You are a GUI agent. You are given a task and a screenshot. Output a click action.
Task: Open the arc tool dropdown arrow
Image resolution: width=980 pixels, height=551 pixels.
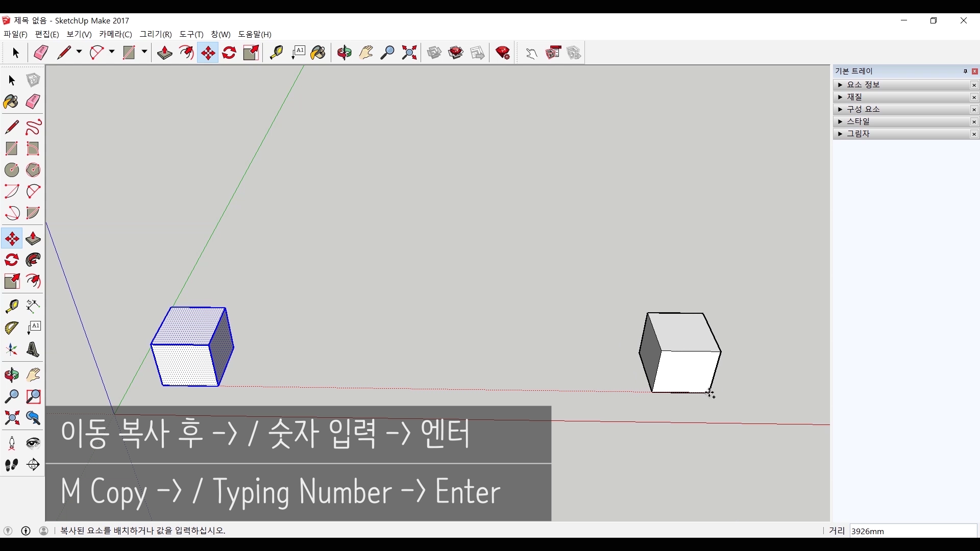click(112, 52)
